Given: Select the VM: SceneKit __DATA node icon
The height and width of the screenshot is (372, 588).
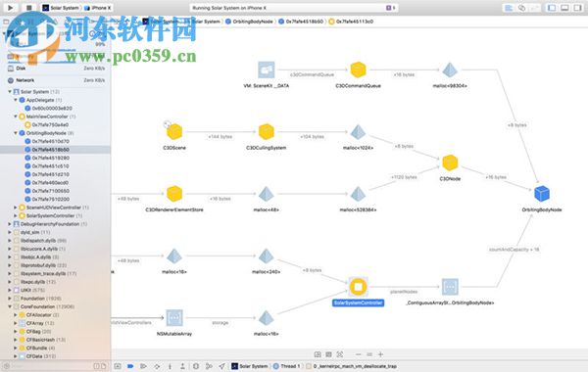Looking at the screenshot, I should click(267, 70).
